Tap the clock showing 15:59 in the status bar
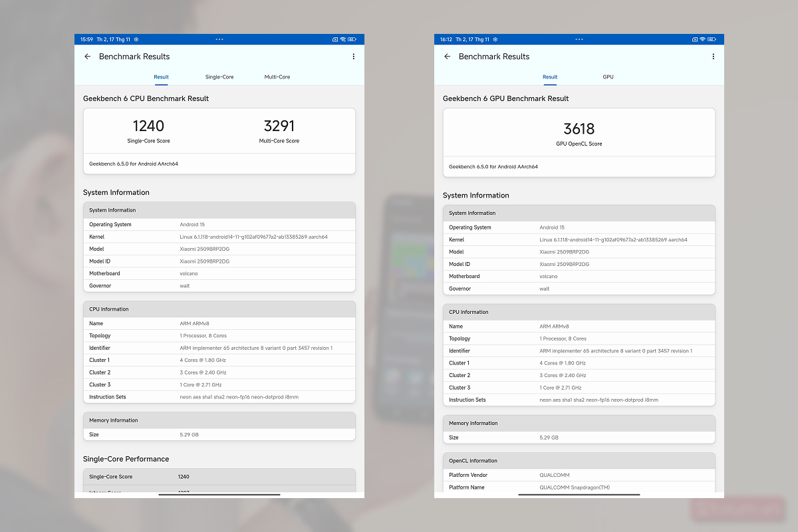Image resolution: width=798 pixels, height=532 pixels. click(x=86, y=39)
